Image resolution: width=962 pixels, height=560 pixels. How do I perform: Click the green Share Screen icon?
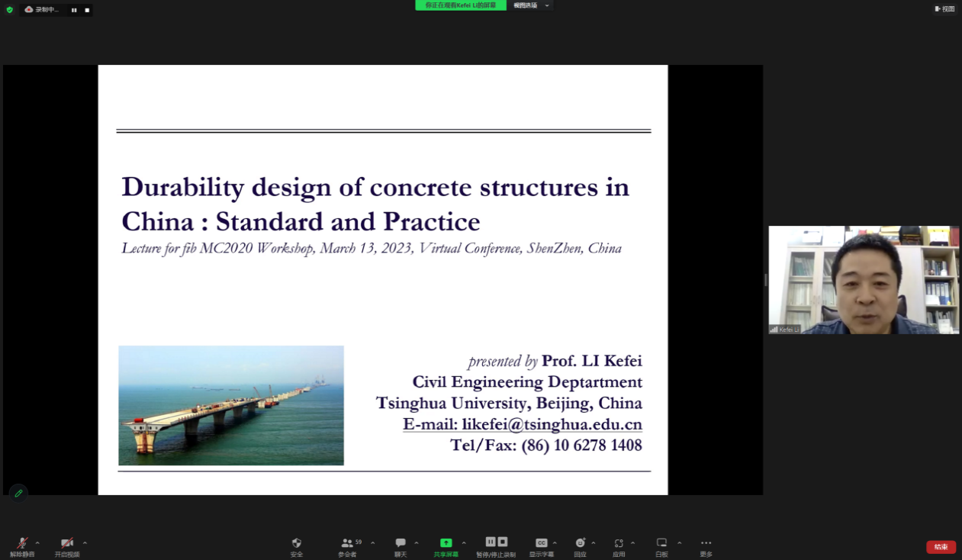[x=446, y=544]
